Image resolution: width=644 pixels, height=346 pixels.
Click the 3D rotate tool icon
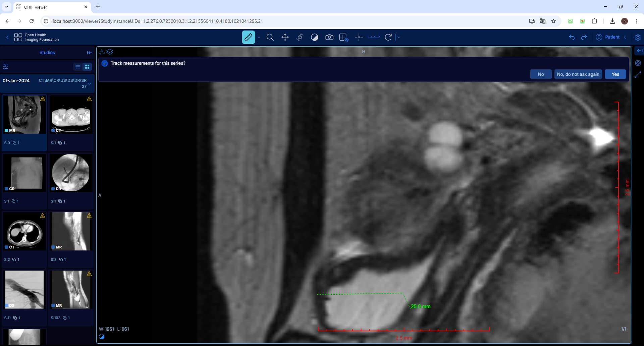point(300,37)
